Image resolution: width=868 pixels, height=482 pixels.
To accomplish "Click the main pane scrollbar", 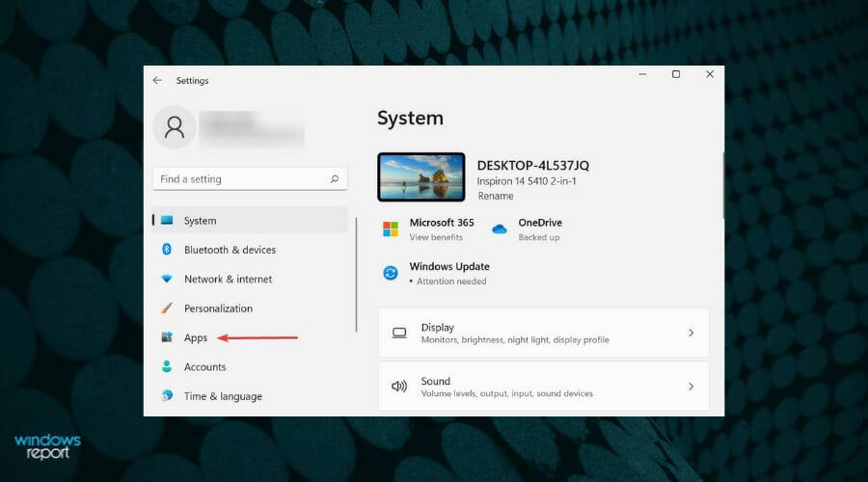I will pyautogui.click(x=722, y=185).
